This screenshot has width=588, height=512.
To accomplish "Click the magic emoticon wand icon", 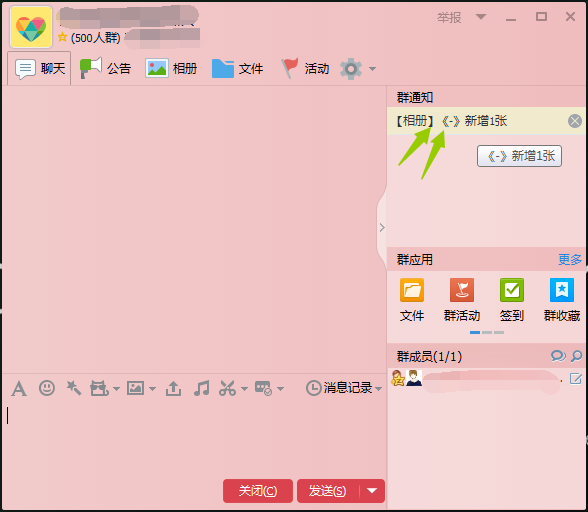I will 74,388.
